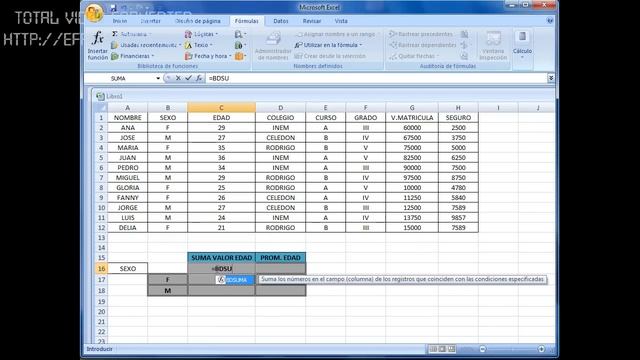The height and width of the screenshot is (360, 640).
Task: Click Rastrear dependientes
Action: [422, 45]
